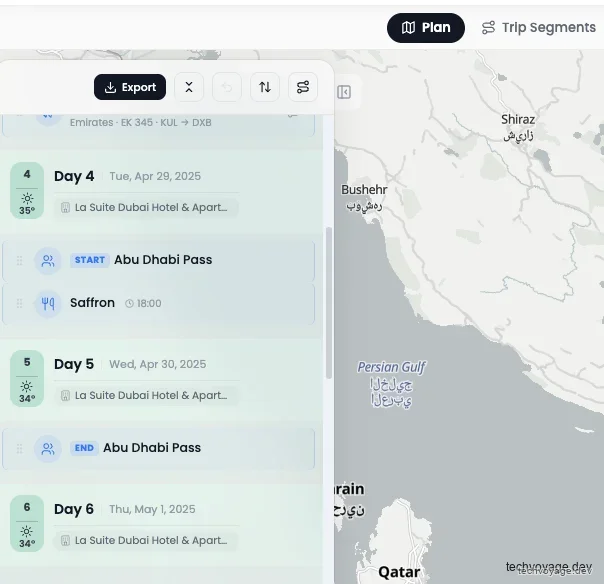Open the Day 6 La Suite Dubai Hotel chip
This screenshot has height=584, width=604.
pos(146,540)
